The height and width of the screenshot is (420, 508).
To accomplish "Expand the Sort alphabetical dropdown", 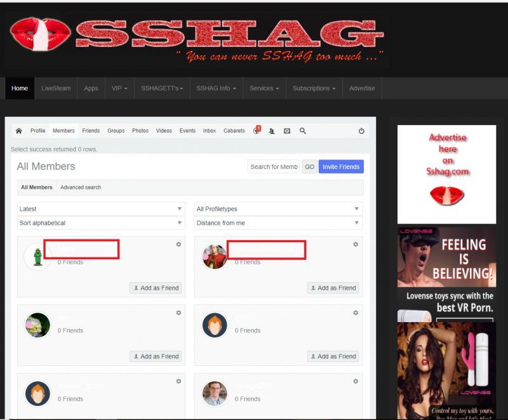I will click(x=101, y=223).
